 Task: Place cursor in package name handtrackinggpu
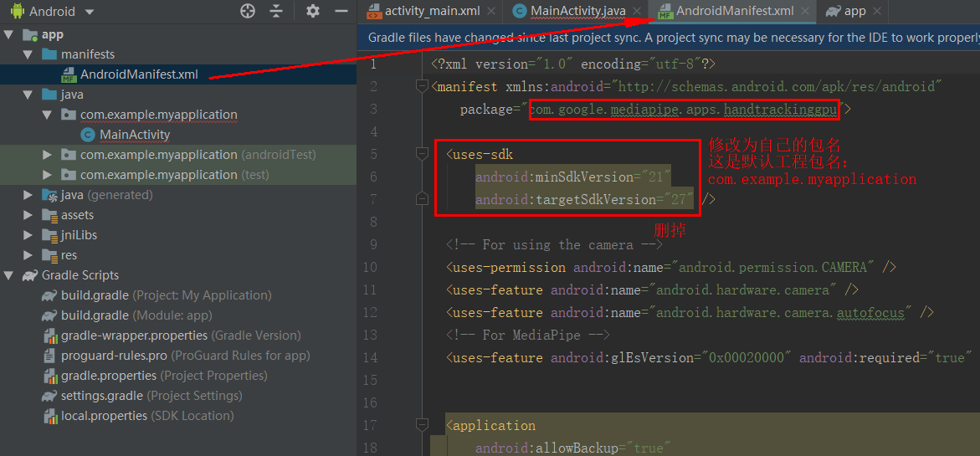click(x=780, y=110)
